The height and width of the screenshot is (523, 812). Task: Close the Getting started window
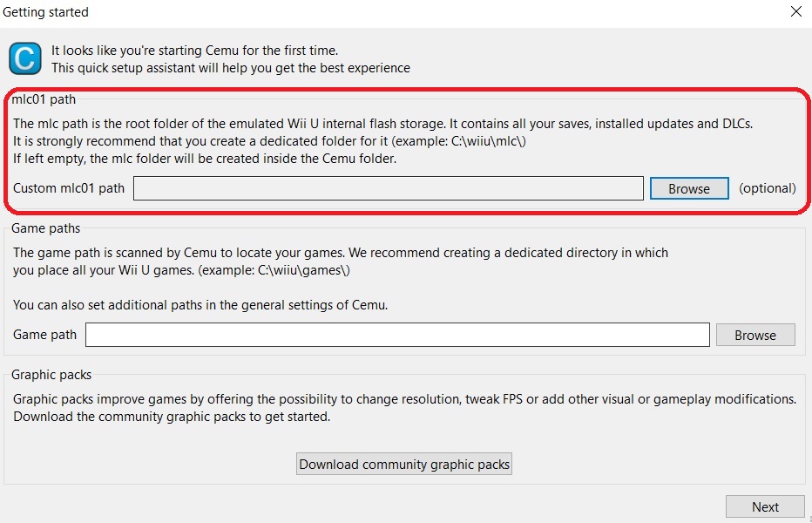pyautogui.click(x=795, y=12)
